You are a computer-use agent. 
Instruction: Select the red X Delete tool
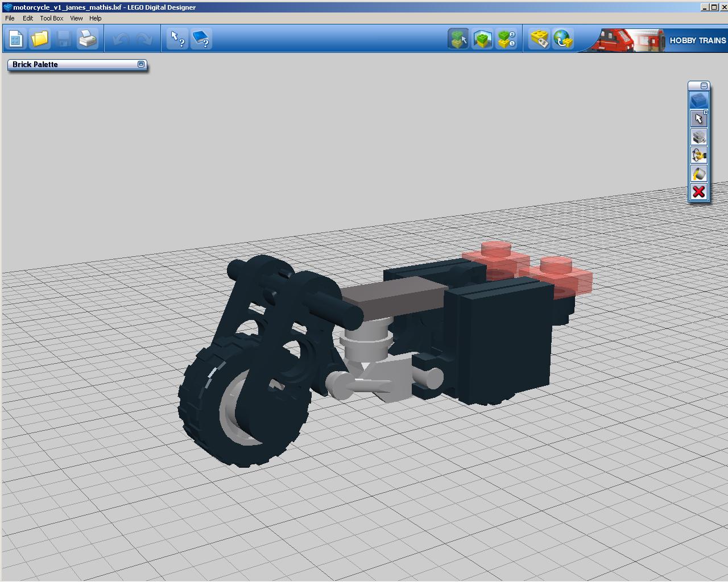pos(698,192)
